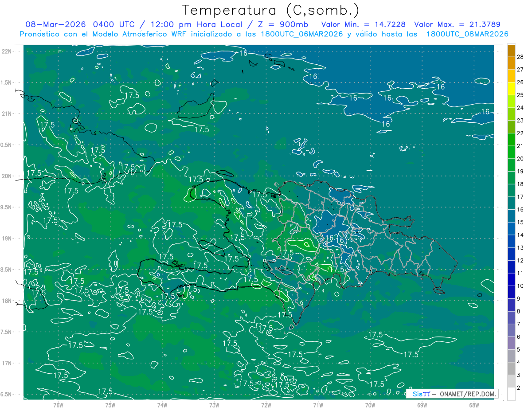Select 'Valor Min. = 14.7228' in the header
This screenshot has height=411, width=532.
click(364, 24)
